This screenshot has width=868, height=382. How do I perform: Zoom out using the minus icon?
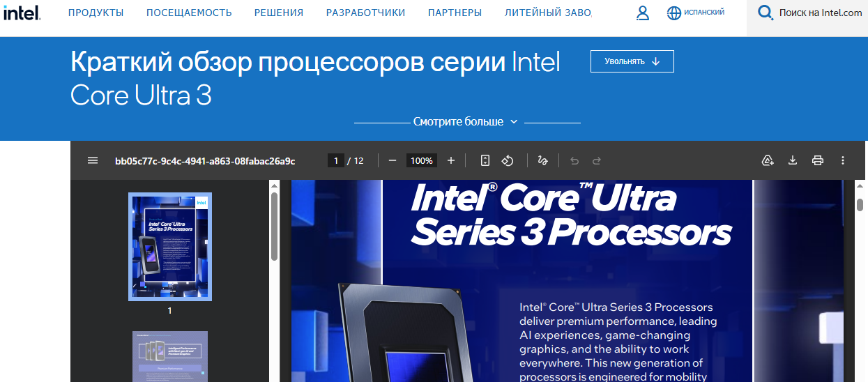point(393,160)
